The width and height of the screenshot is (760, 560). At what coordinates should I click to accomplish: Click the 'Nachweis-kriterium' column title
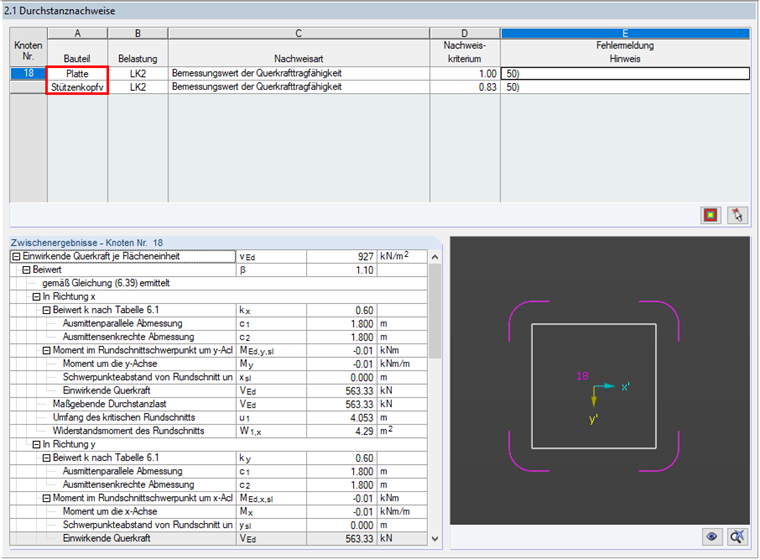pyautogui.click(x=465, y=52)
